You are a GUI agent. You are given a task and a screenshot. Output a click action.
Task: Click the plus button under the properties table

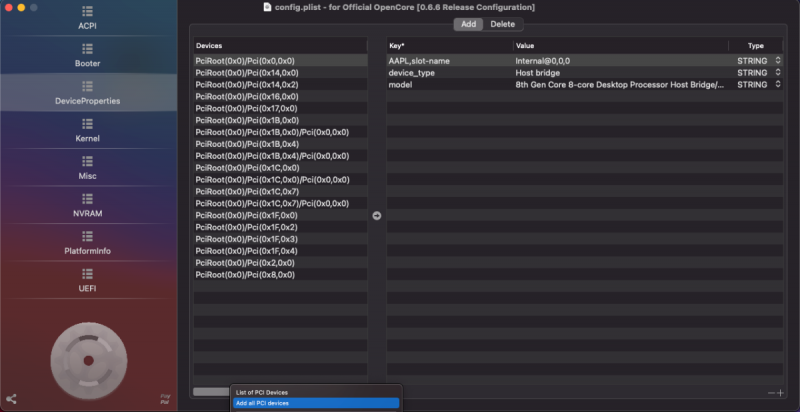tap(780, 393)
